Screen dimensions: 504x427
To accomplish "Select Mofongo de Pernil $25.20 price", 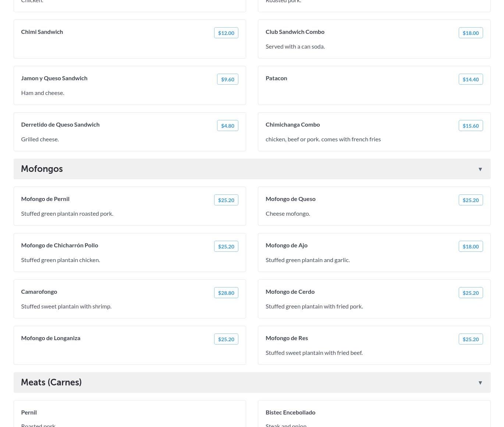I will point(226,200).
